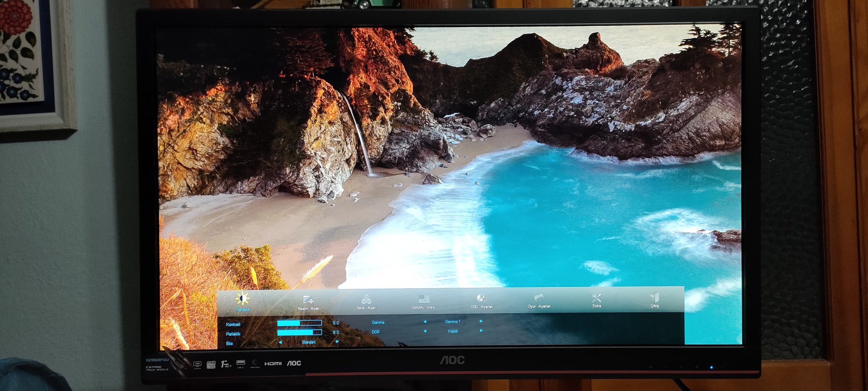Select the "Parlaklık" row label below Kontrast
Image resolution: width=868 pixels, height=391 pixels.
[x=233, y=334]
